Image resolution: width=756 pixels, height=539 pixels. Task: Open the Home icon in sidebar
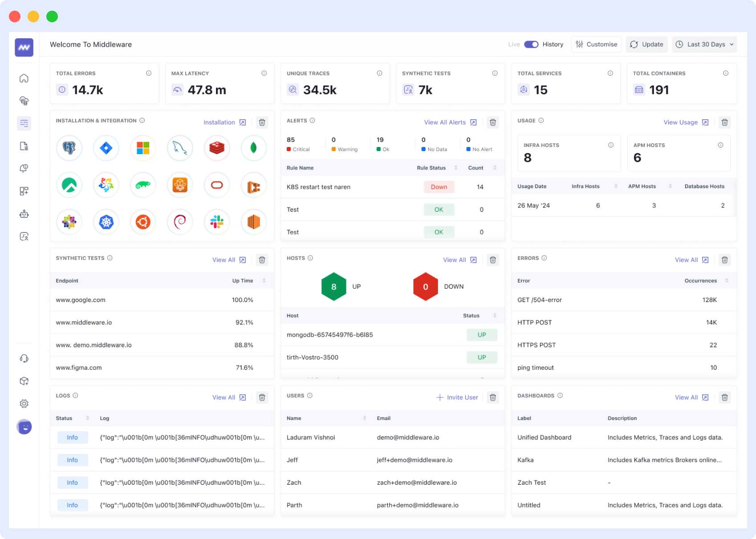coord(24,78)
